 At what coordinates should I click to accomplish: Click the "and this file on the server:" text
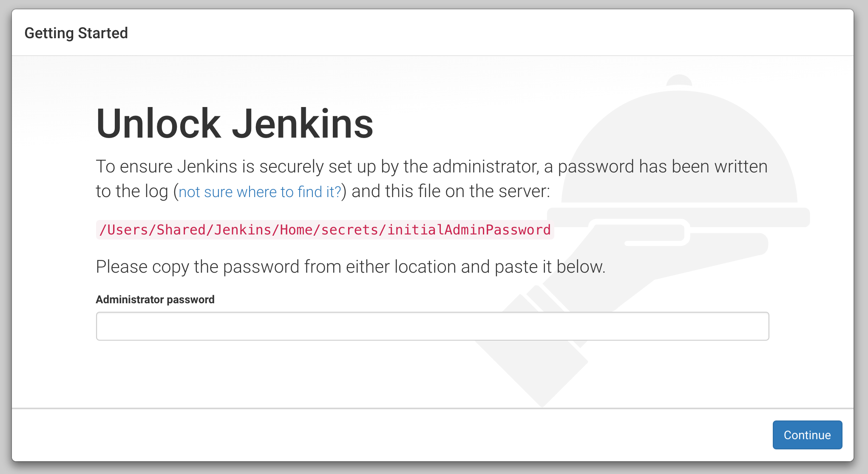[x=450, y=191]
